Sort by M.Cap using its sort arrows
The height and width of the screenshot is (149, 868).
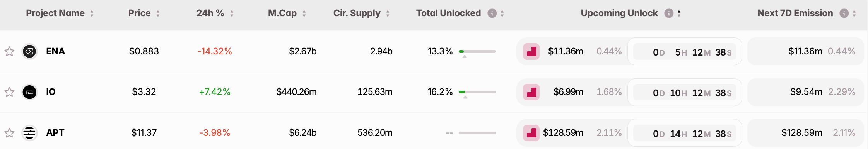304,14
